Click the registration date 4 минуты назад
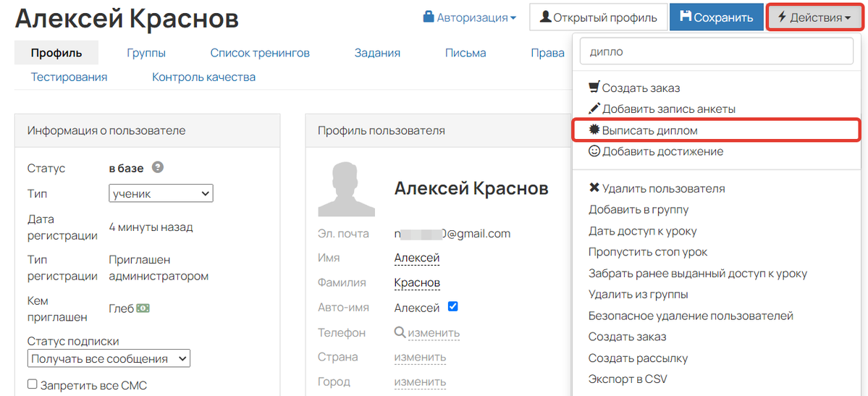Screen dimensions: 868x396 tap(151, 227)
